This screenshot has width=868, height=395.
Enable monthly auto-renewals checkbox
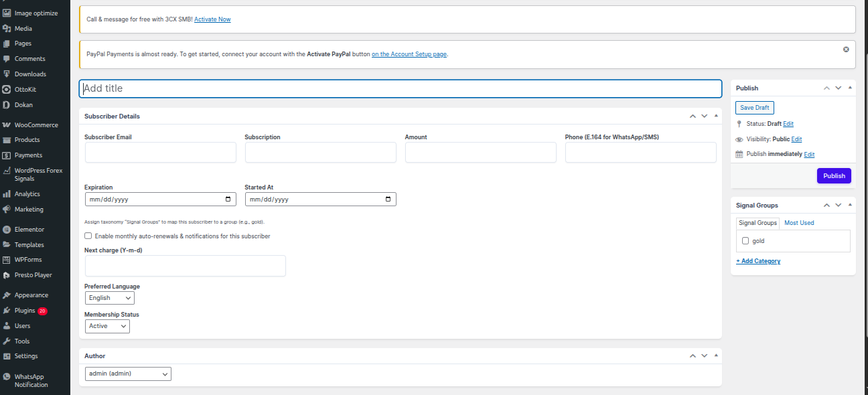[x=88, y=236]
